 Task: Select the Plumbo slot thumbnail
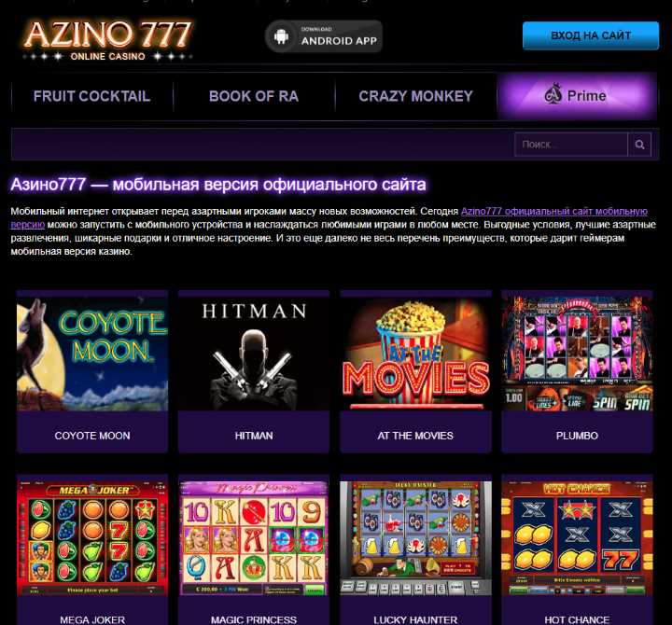[577, 354]
